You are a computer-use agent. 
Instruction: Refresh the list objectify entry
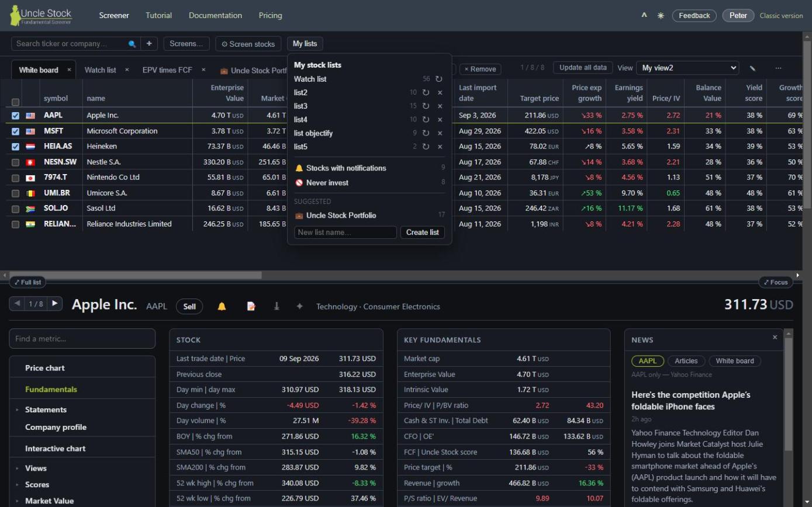[426, 133]
